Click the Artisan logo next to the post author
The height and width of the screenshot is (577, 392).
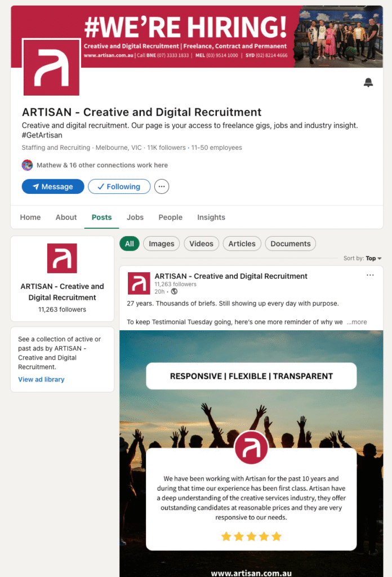[139, 283]
